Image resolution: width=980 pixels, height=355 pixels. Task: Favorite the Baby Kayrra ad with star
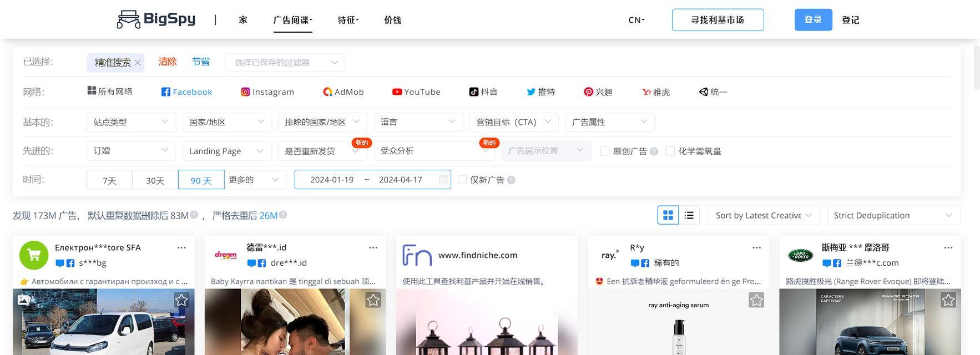pos(373,300)
